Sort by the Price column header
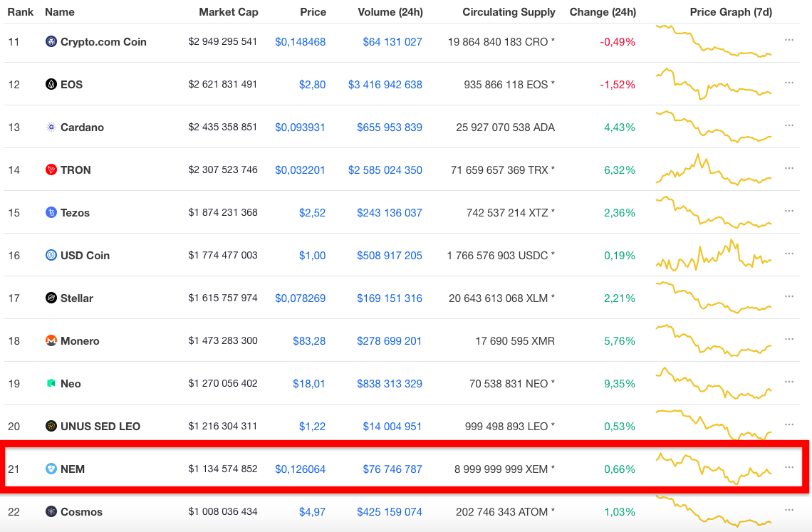812x532 pixels. click(x=313, y=12)
